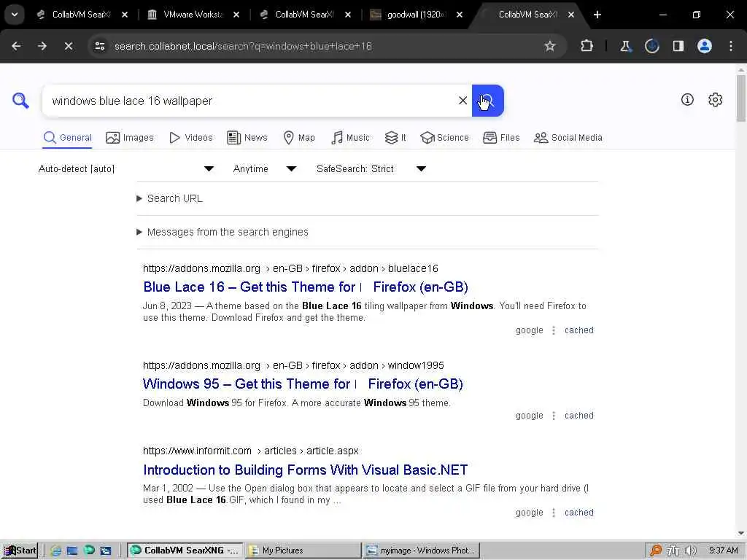This screenshot has width=747, height=560.
Task: Select the Images search category
Action: click(x=130, y=138)
